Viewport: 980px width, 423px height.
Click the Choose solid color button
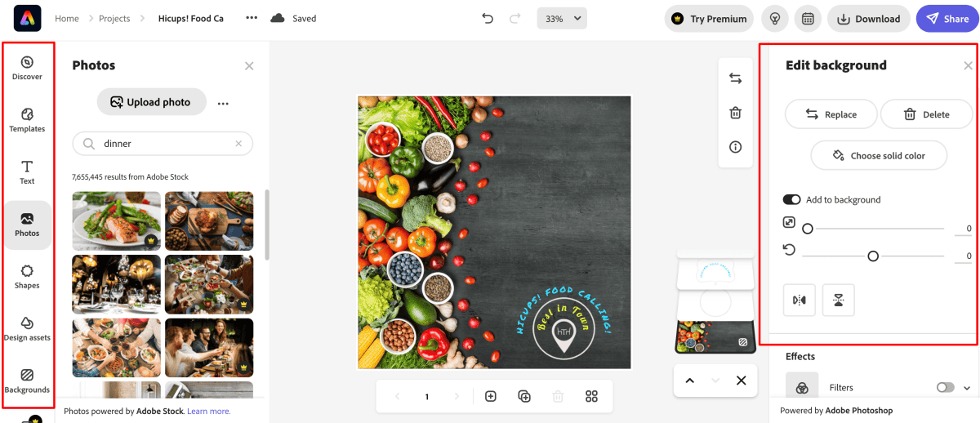click(x=879, y=155)
